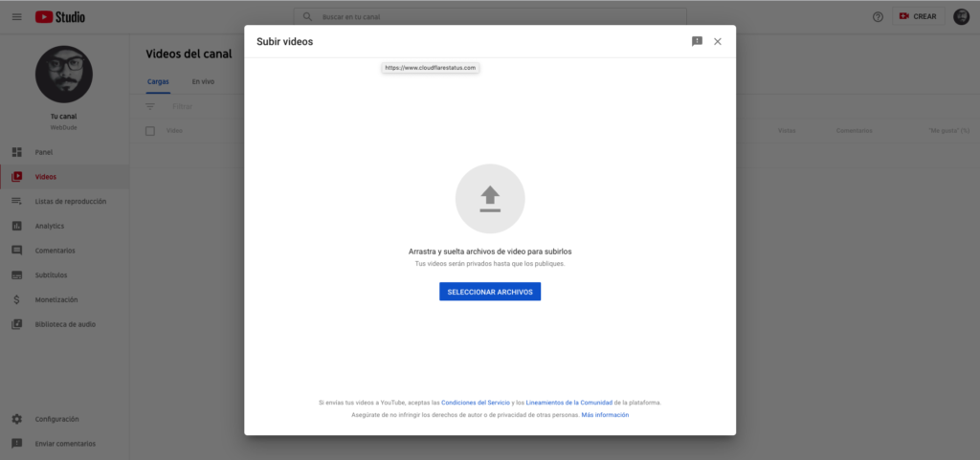Focus the Buscar en tu canal search field

[498, 17]
